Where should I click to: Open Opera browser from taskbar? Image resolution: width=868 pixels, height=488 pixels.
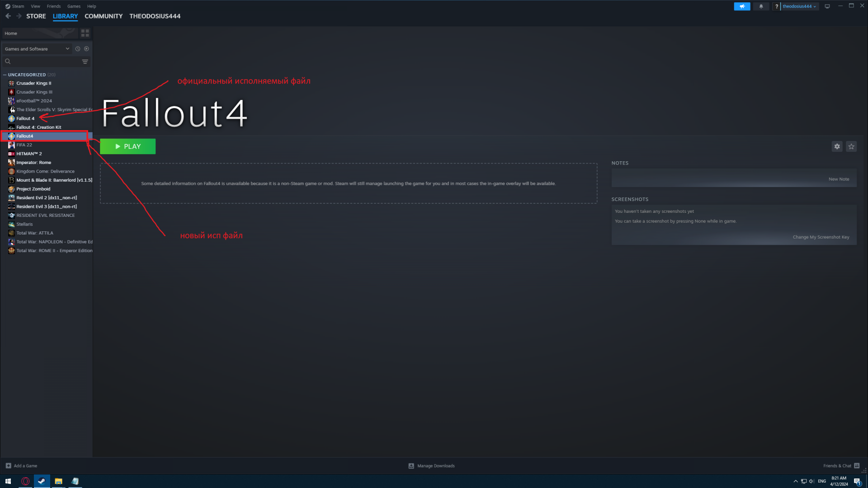(x=25, y=481)
